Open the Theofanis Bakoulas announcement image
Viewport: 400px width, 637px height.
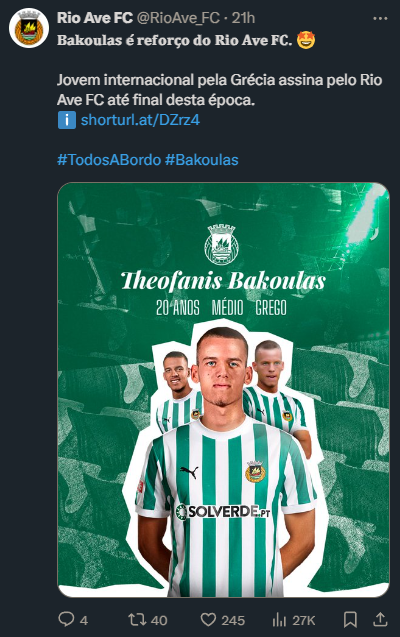[223, 390]
